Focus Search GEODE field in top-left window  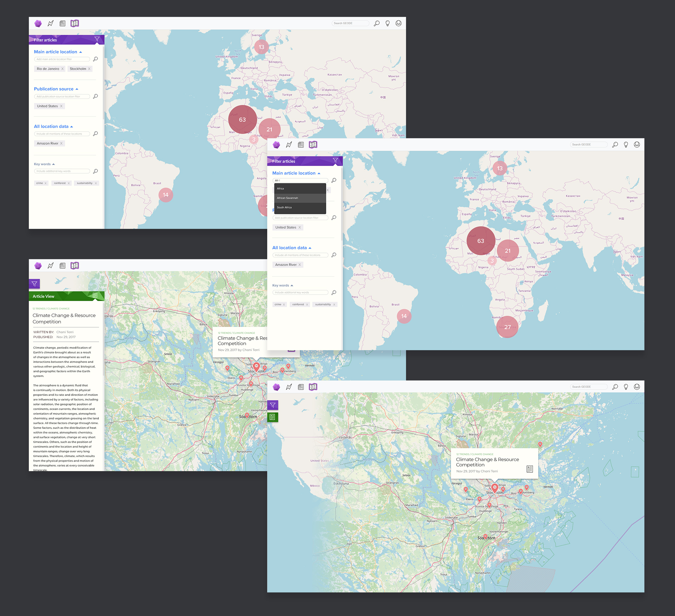[350, 23]
